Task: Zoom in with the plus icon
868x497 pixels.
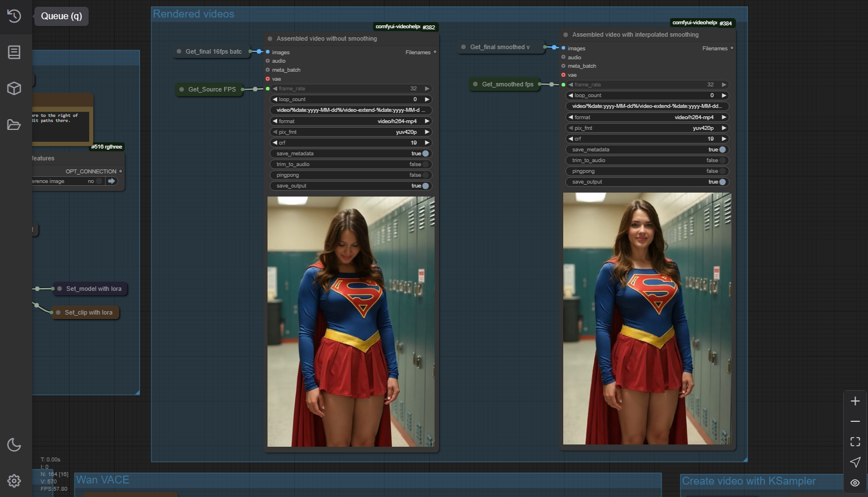Action: (855, 401)
